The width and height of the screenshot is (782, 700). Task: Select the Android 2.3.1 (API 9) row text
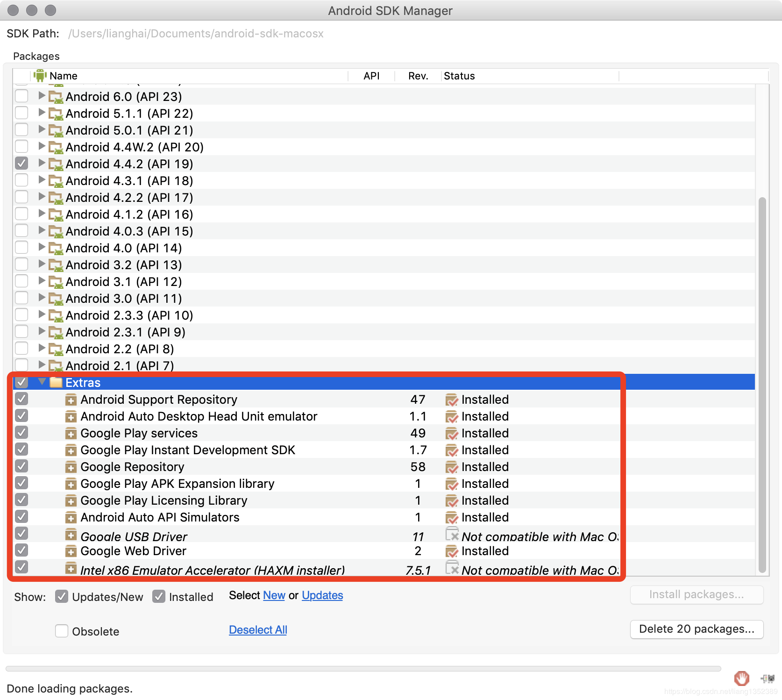pos(125,332)
